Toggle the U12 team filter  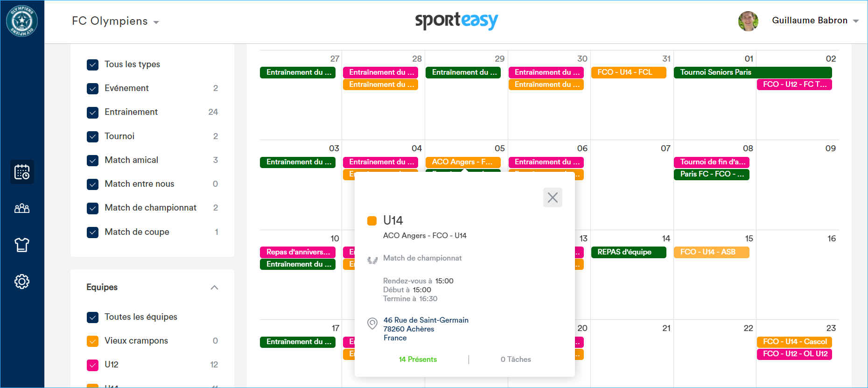[x=92, y=365]
